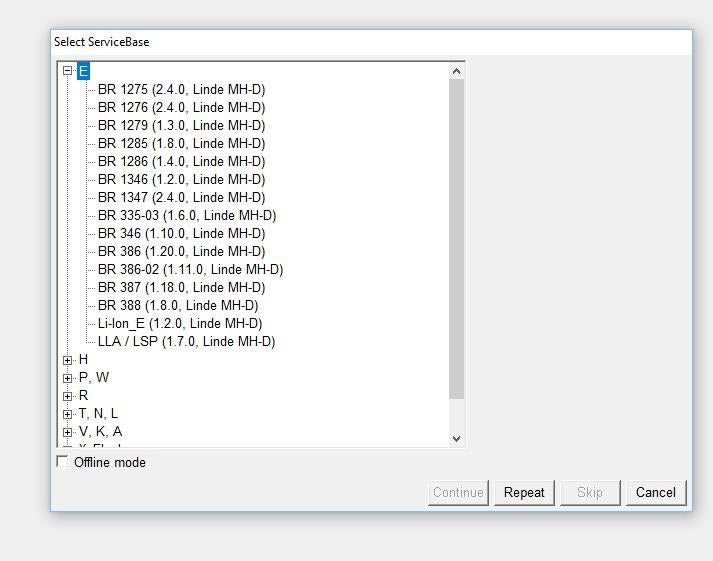Expand the P, W tree node
Viewport: 713px width, 561px height.
67,378
